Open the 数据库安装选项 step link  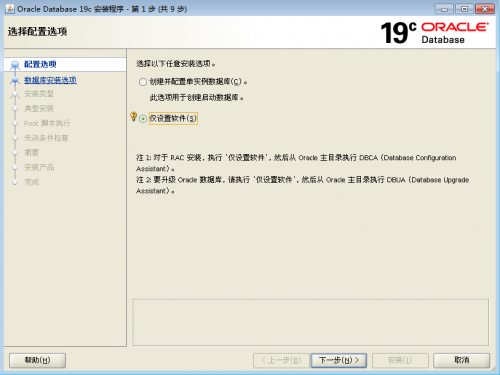tap(50, 80)
